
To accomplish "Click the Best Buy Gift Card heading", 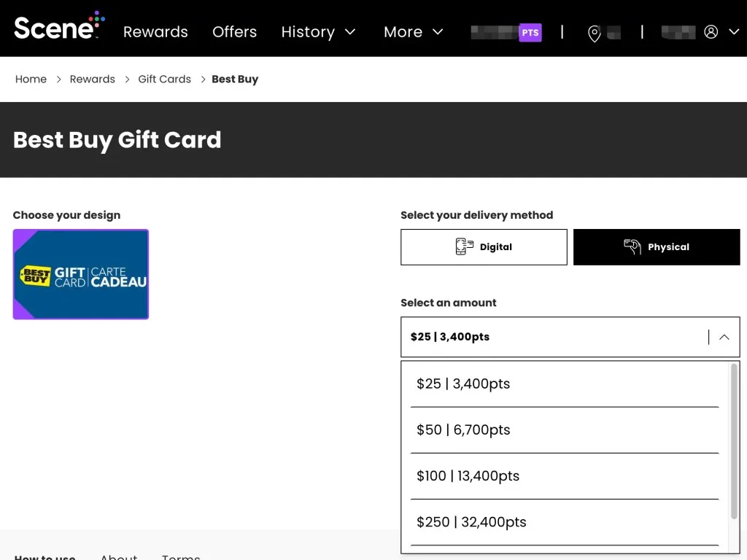I will point(117,140).
